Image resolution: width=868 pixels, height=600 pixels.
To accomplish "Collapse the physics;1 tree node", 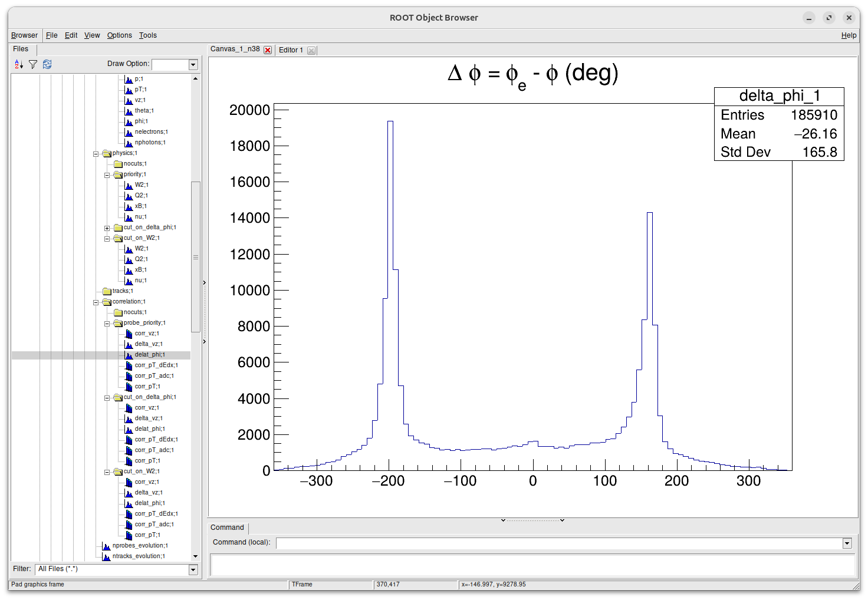I will pos(96,154).
